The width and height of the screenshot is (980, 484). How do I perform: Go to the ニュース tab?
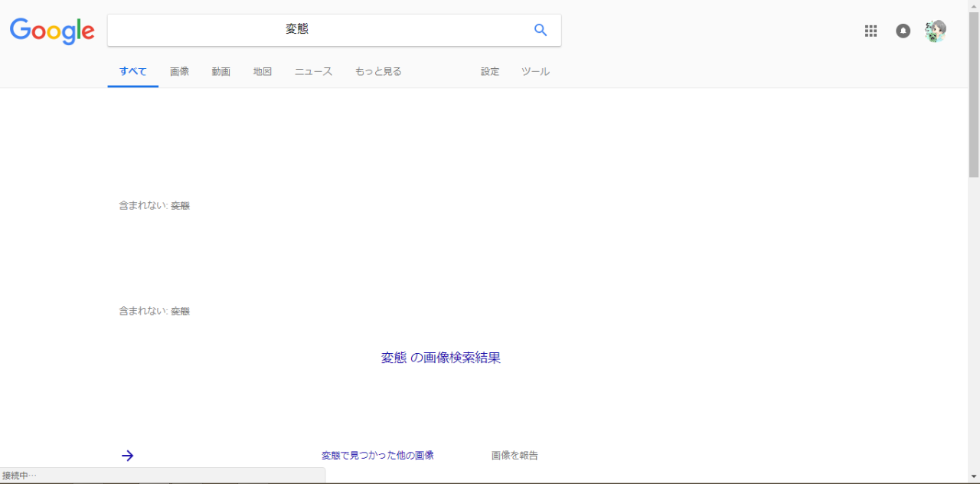click(313, 71)
